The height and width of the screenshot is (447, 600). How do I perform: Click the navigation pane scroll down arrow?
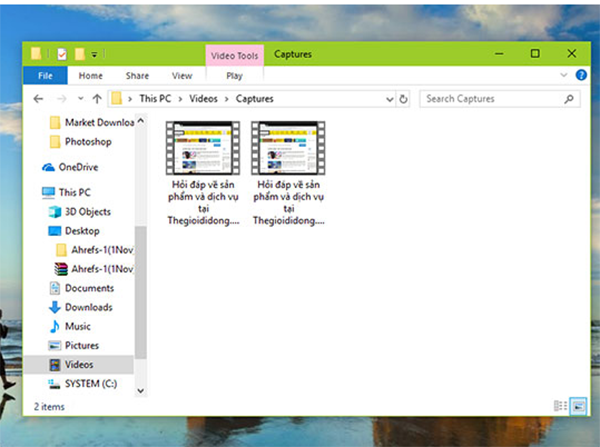point(140,389)
